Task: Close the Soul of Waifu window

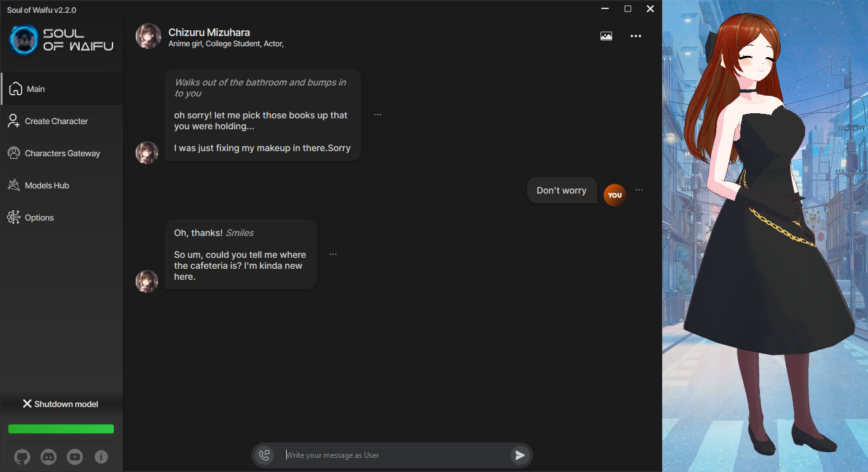Action: click(x=650, y=9)
